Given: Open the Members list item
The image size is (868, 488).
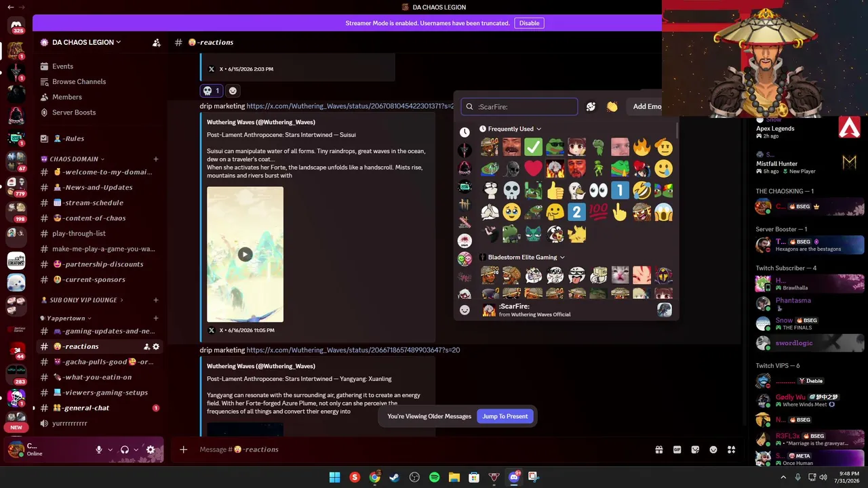Looking at the screenshot, I should click(x=100, y=97).
